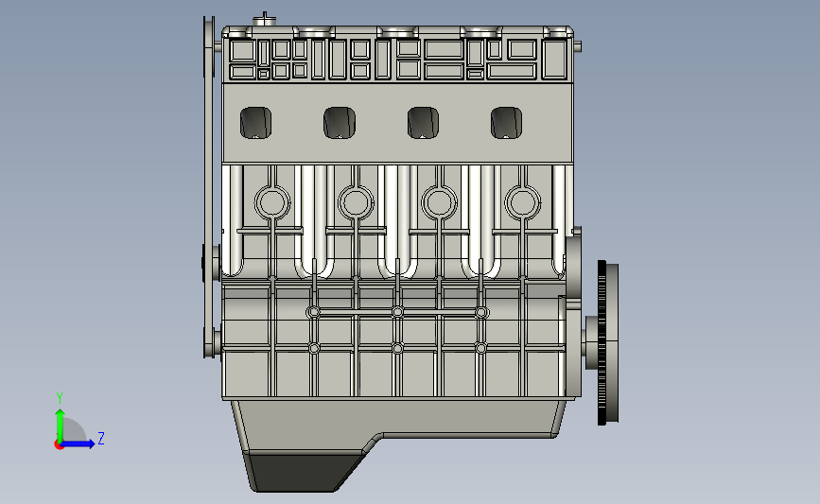Click the "Y" axis label text

(60, 398)
